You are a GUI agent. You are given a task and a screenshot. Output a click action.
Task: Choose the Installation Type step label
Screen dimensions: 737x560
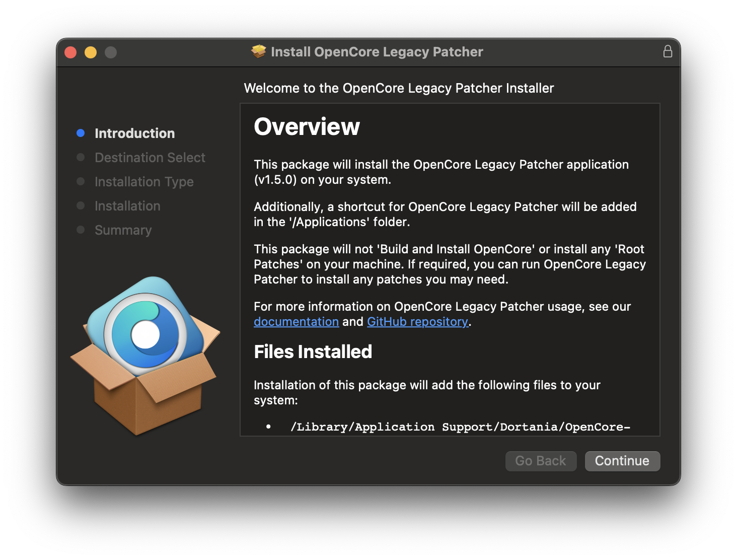pos(144,182)
